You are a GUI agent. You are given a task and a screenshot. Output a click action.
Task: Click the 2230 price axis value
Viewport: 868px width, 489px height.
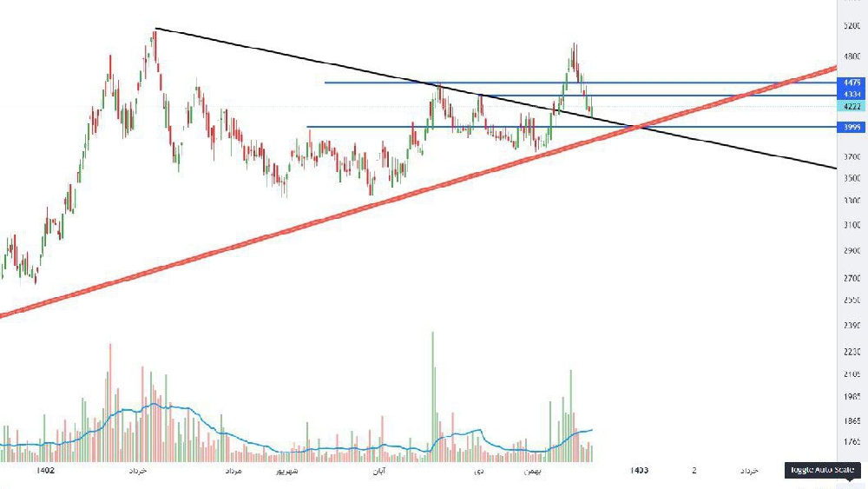[852, 352]
